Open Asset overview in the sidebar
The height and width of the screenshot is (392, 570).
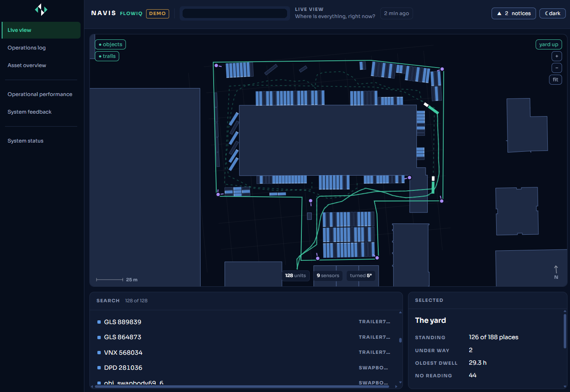tap(41, 65)
